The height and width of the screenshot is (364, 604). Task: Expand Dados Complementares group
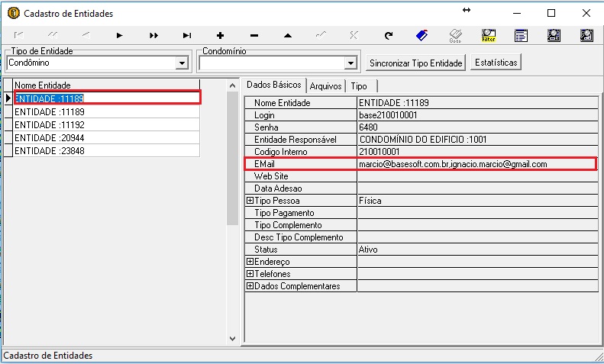pyautogui.click(x=250, y=286)
